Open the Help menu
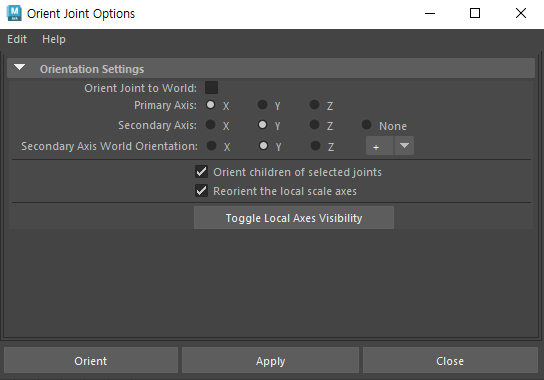544x380 pixels. (54, 39)
